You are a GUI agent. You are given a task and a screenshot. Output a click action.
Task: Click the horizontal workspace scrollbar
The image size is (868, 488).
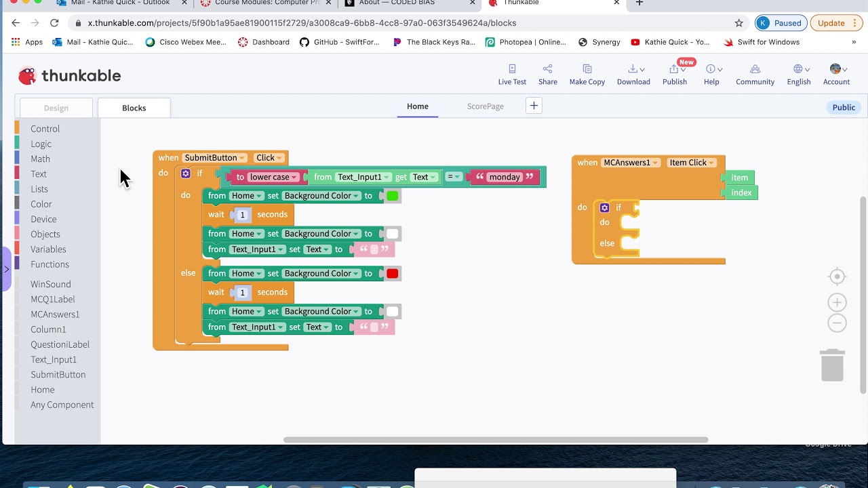[x=496, y=440]
